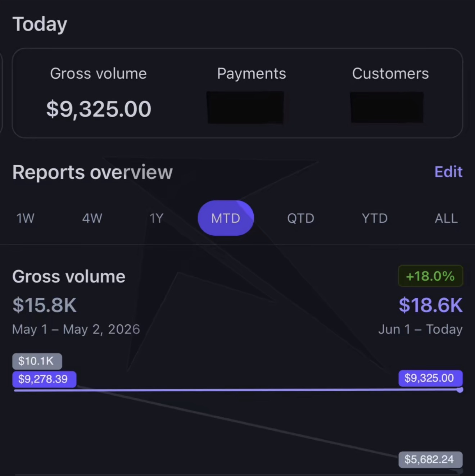The height and width of the screenshot is (476, 475).
Task: Select the $5,682.24 gray chart label
Action: pos(430,459)
